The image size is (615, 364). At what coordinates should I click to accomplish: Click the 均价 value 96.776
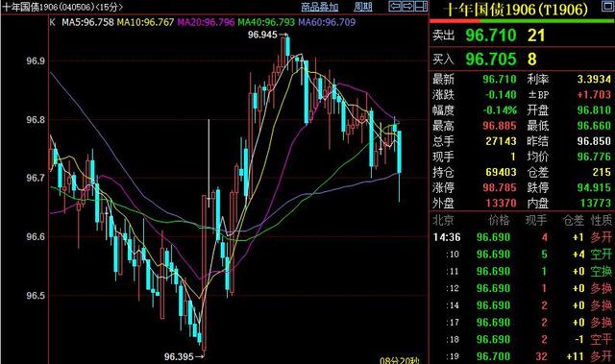[x=594, y=157]
